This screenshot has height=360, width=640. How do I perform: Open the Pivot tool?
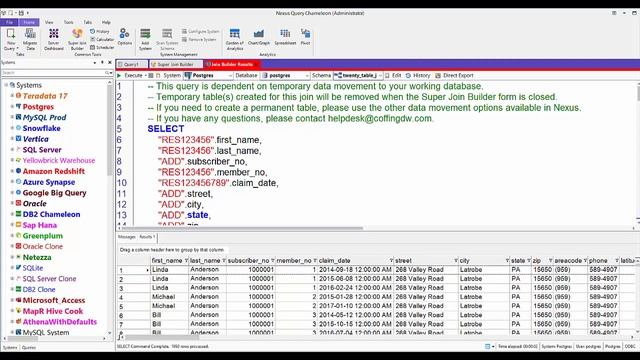pos(305,36)
